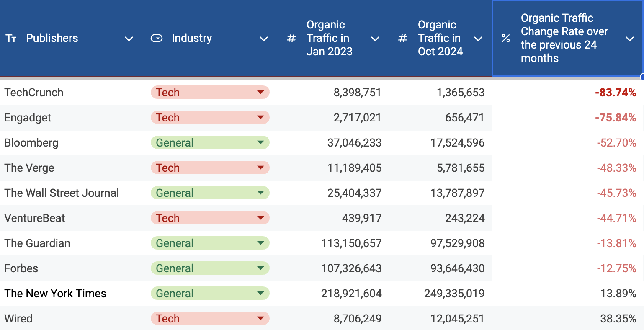Open the Publishers column menu chevron

tap(129, 39)
